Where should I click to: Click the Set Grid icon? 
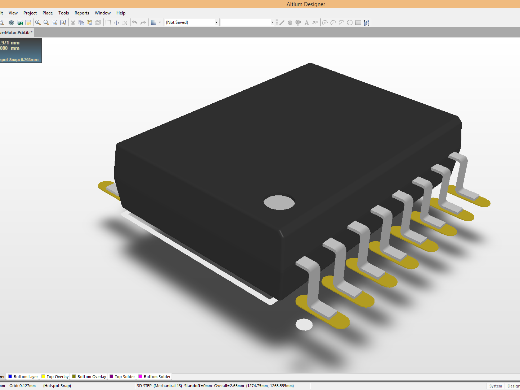pyautogui.click(x=153, y=22)
